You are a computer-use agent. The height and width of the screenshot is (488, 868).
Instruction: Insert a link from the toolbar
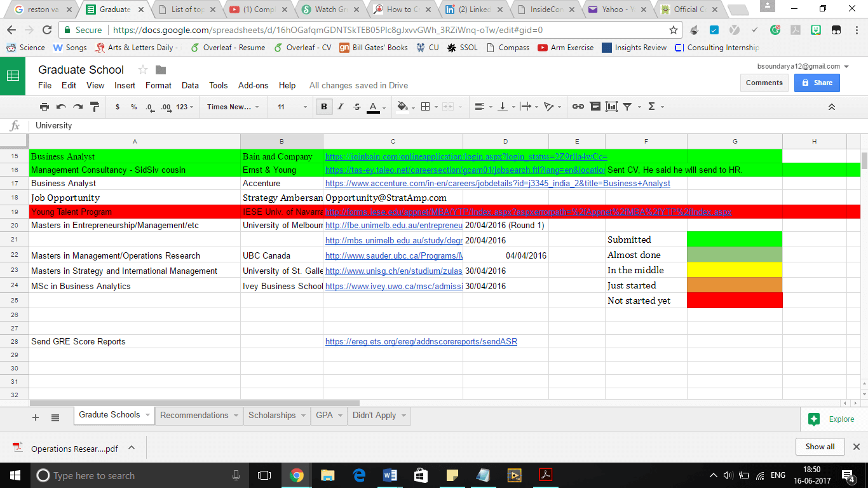pyautogui.click(x=578, y=107)
